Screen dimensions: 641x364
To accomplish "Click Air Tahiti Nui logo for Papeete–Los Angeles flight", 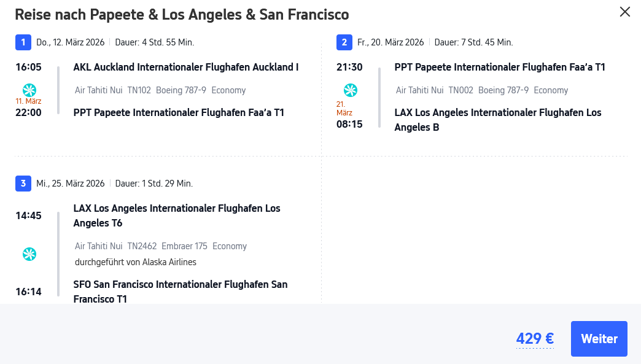I will (x=350, y=90).
